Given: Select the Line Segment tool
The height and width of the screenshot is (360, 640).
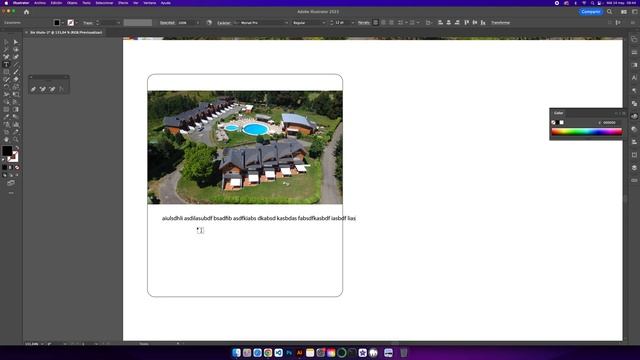Looking at the screenshot, I should coord(16,64).
